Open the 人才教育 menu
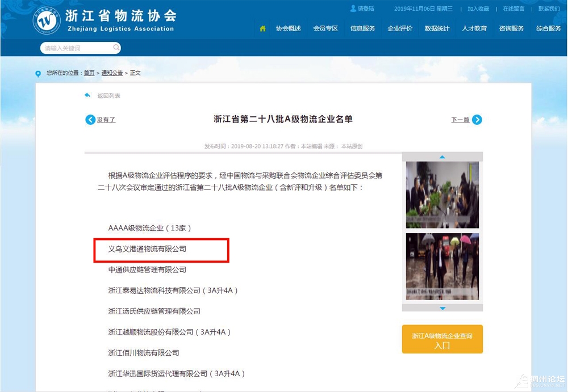568x392 pixels. [x=474, y=28]
